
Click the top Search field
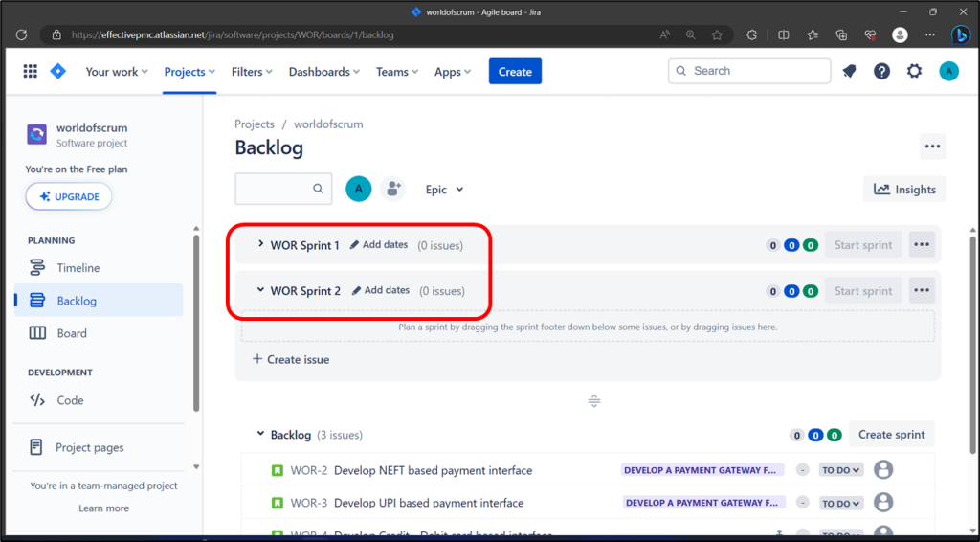pos(749,71)
